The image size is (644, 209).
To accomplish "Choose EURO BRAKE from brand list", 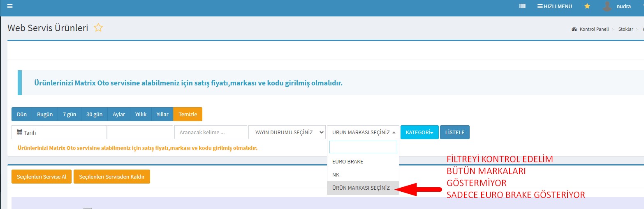I will pos(347,161).
